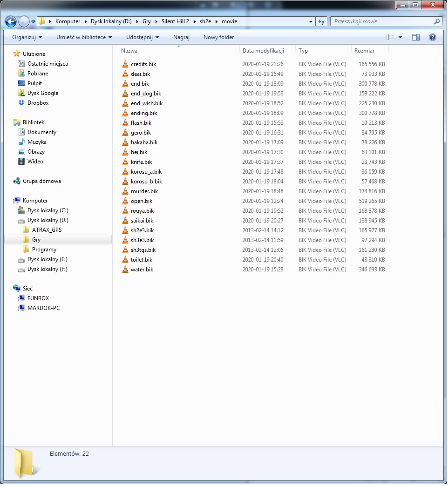Screen dimensions: 448x486
Task: Open Umieść w bibliotece menu
Action: click(x=84, y=37)
